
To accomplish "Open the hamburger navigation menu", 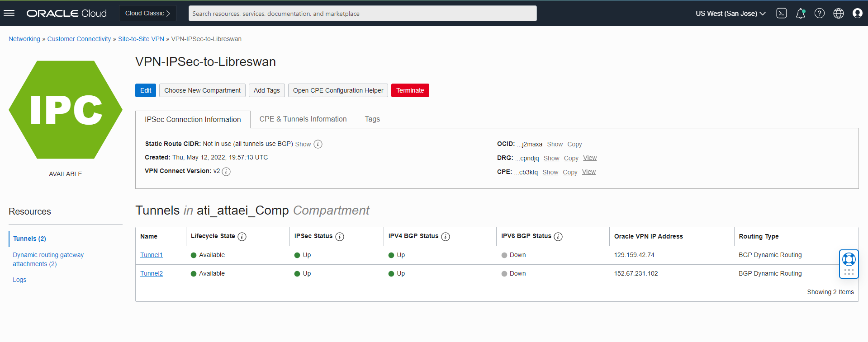I will (9, 13).
